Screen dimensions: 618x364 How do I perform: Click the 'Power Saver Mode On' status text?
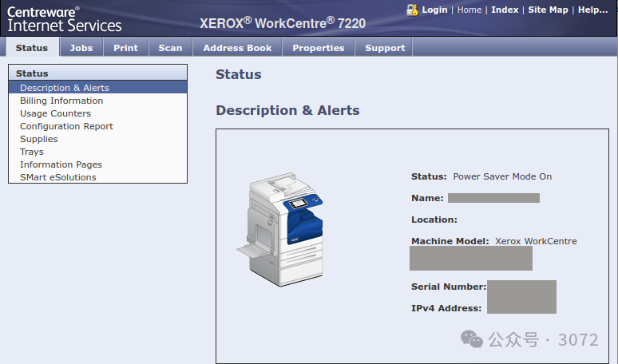click(502, 176)
